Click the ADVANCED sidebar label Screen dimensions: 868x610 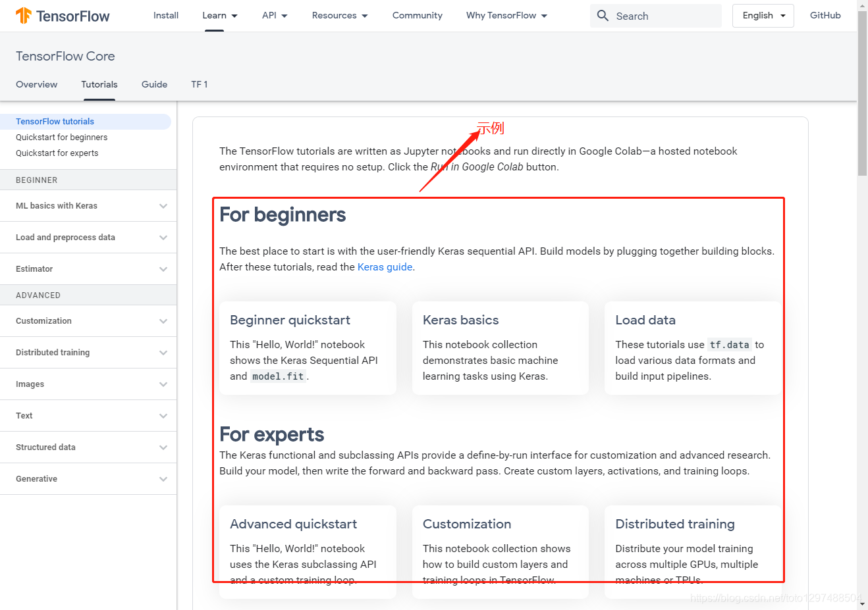tap(38, 295)
